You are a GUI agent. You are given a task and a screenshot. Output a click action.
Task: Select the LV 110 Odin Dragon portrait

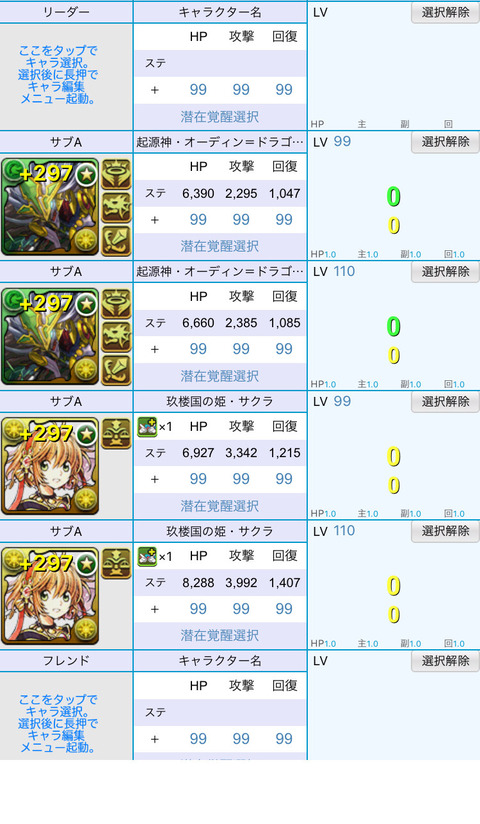pos(50,336)
